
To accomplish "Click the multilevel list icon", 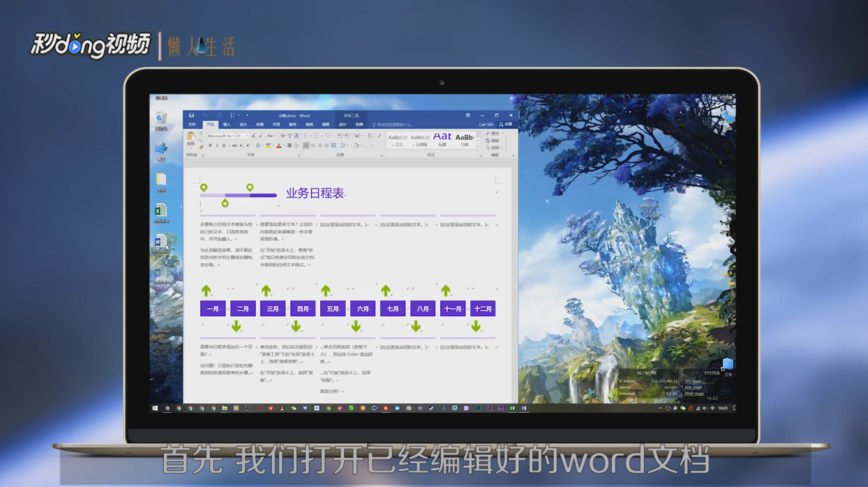I will pyautogui.click(x=328, y=136).
